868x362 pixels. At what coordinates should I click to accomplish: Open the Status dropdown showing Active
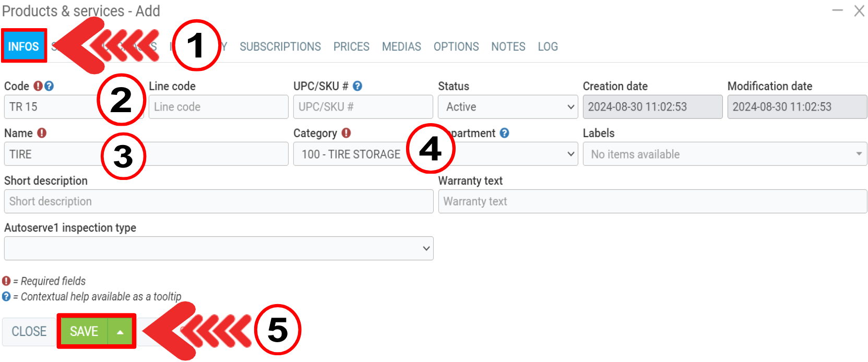pyautogui.click(x=507, y=107)
